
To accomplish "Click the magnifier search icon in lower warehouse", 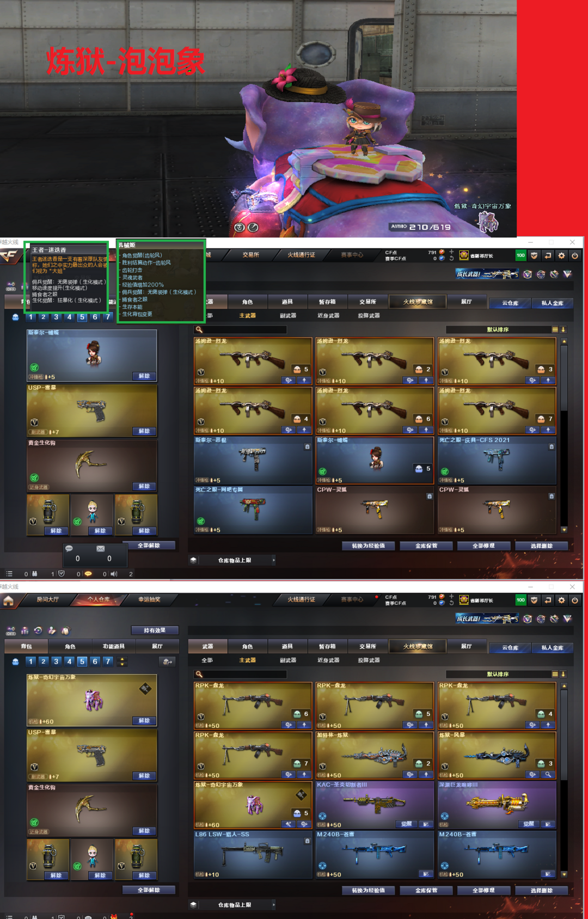I will point(199,674).
